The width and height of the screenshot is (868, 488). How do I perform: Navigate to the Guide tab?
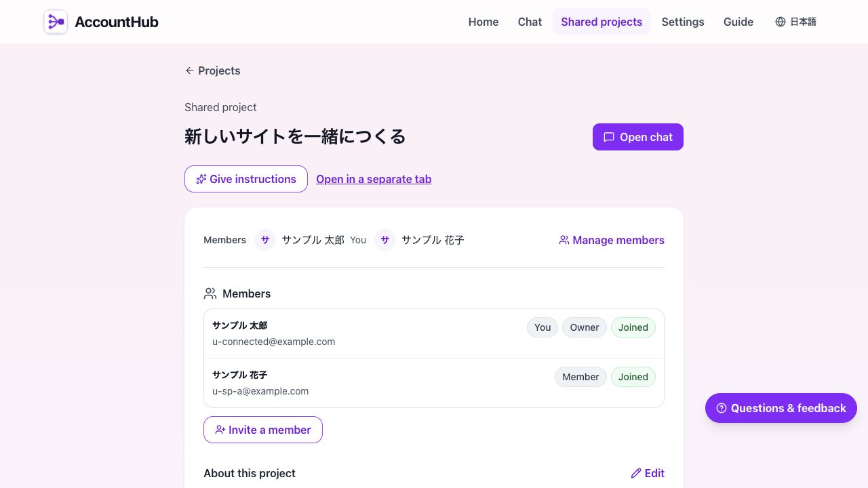click(x=738, y=22)
